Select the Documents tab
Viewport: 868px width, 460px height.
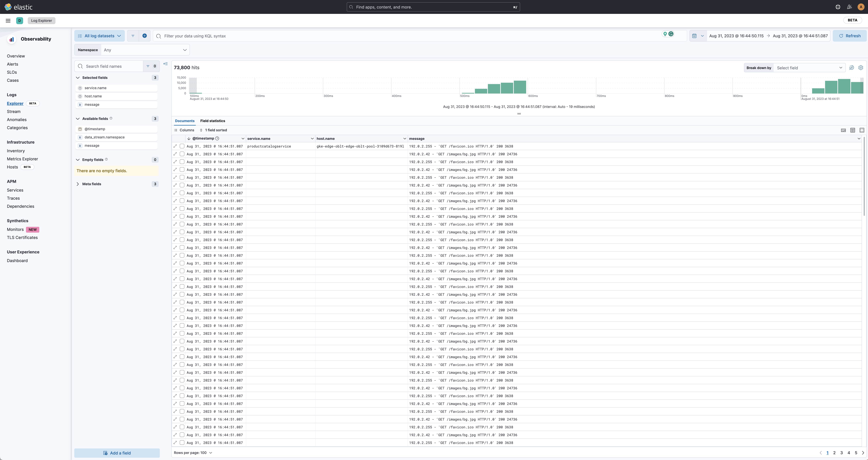[x=185, y=121]
